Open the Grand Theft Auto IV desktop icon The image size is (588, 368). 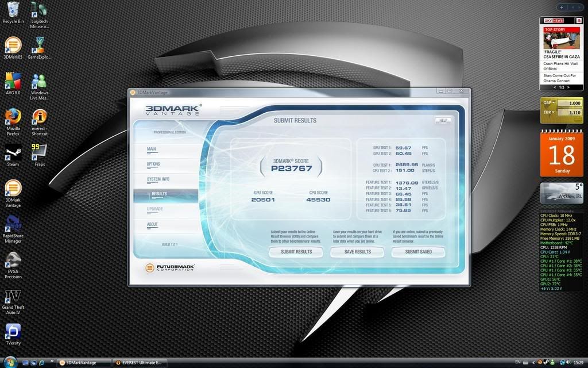tap(13, 301)
